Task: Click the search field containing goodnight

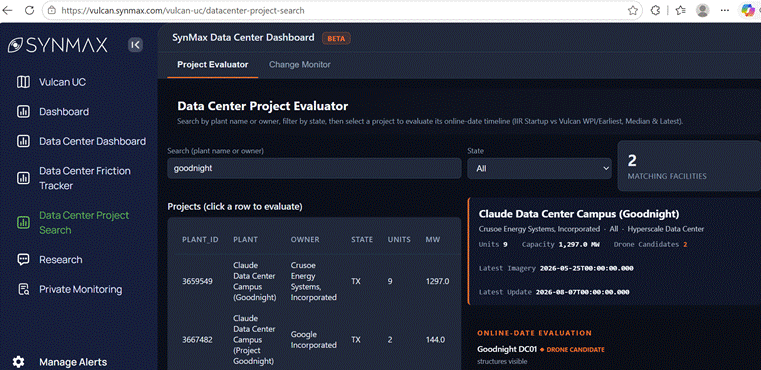Action: coord(314,168)
